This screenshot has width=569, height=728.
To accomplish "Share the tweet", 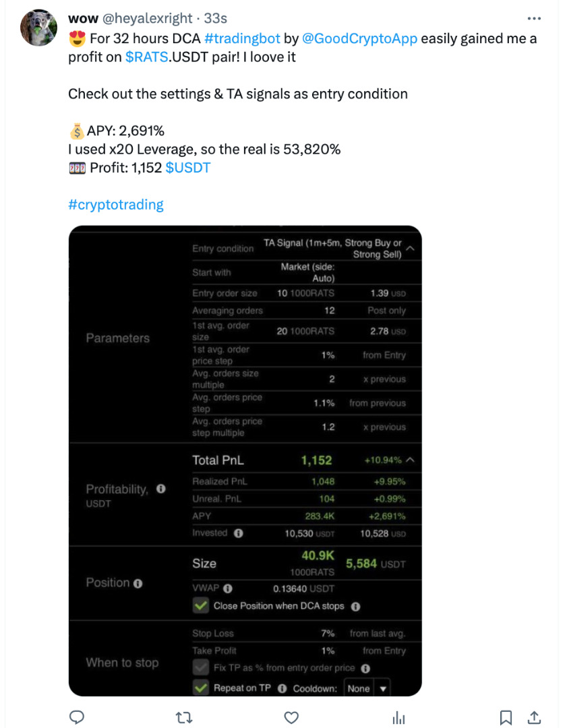I will 533,717.
